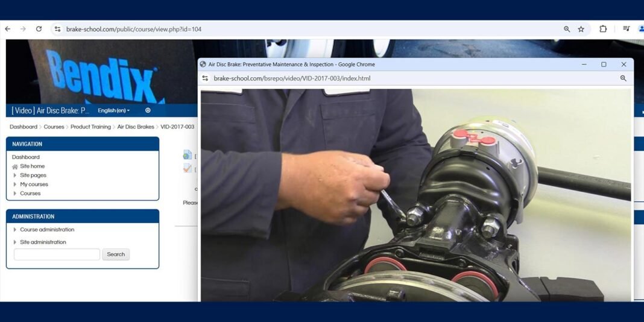The height and width of the screenshot is (322, 644).
Task: Minimize the Air Disc Brake popup window
Action: click(584, 65)
